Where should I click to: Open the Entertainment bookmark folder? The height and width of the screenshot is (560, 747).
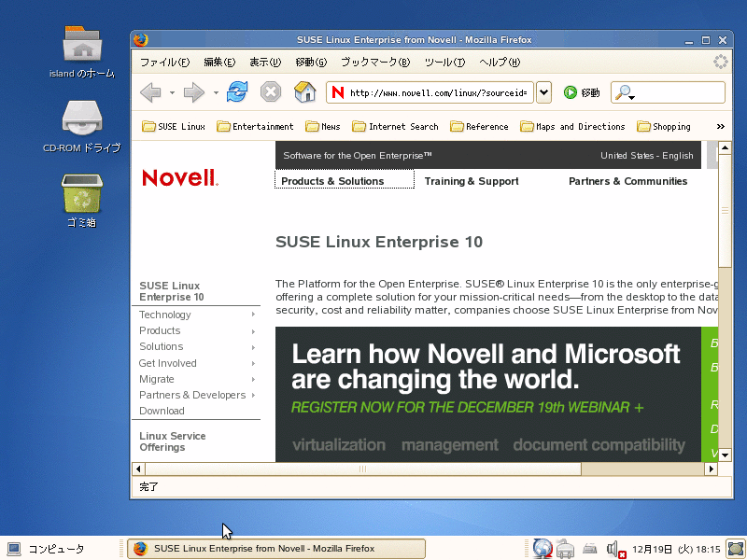255,126
